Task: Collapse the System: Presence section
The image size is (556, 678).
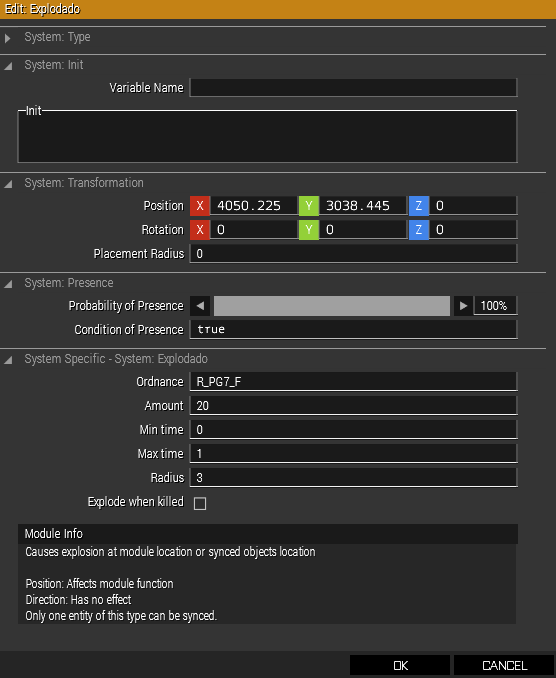Action: pos(8,284)
